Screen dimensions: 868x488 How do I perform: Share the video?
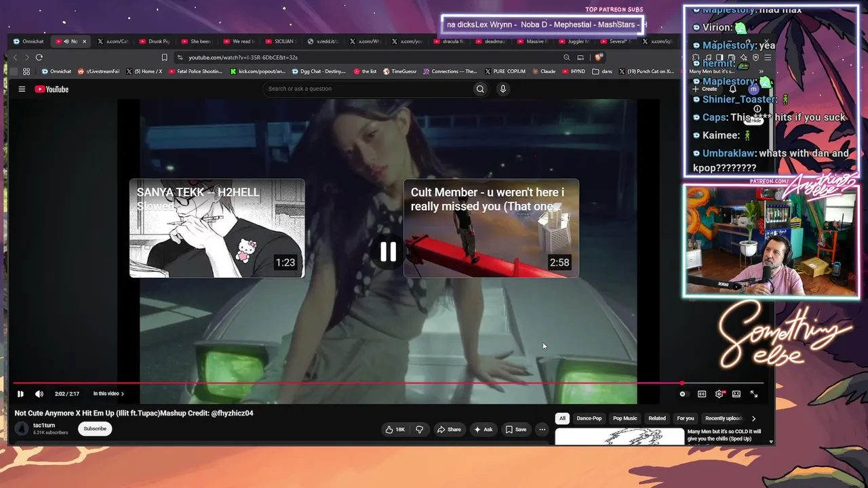tap(449, 429)
